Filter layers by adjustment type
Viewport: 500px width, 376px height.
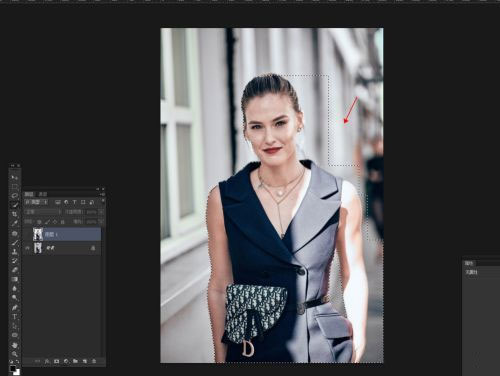tap(66, 202)
